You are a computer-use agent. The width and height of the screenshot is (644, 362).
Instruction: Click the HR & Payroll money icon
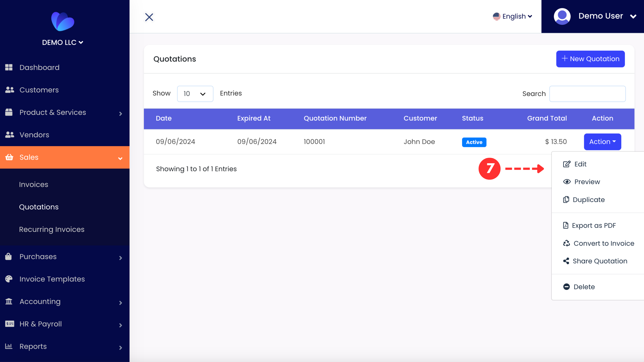coord(10,324)
